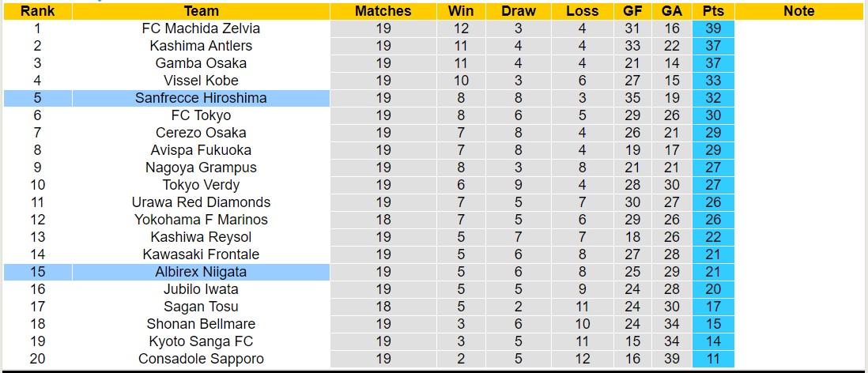This screenshot has height=373, width=868.
Task: Click the Rank column header
Action: (37, 11)
